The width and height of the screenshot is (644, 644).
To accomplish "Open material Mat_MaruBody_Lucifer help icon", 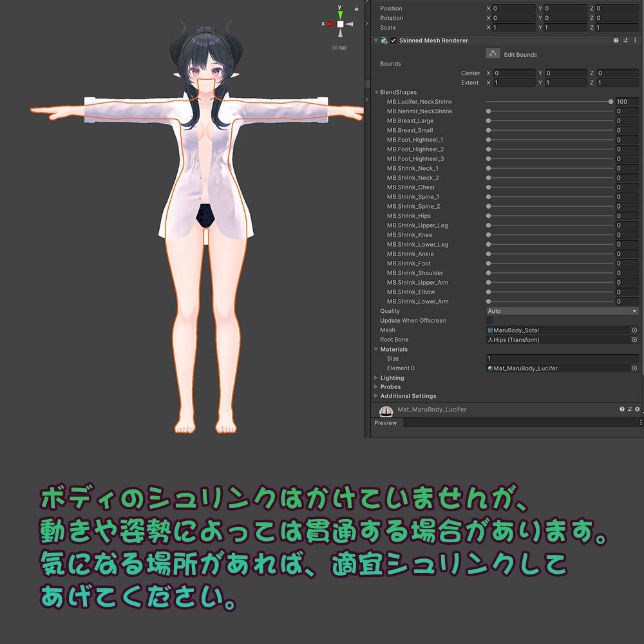I will pos(622,409).
